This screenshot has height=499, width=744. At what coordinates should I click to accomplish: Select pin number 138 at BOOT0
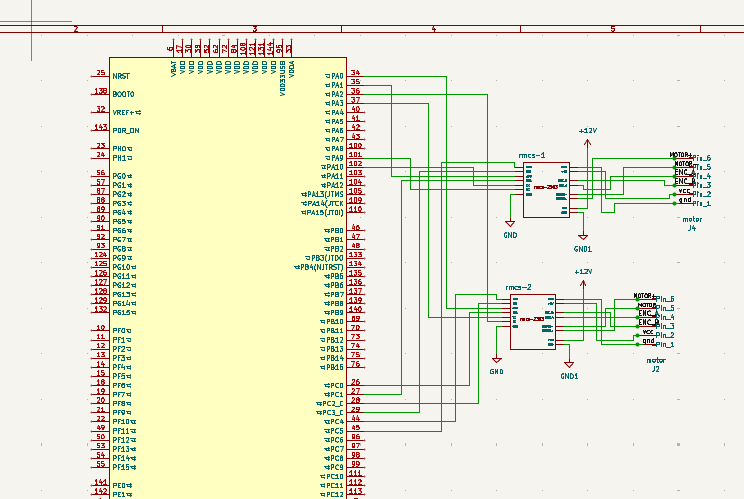[x=101, y=91]
